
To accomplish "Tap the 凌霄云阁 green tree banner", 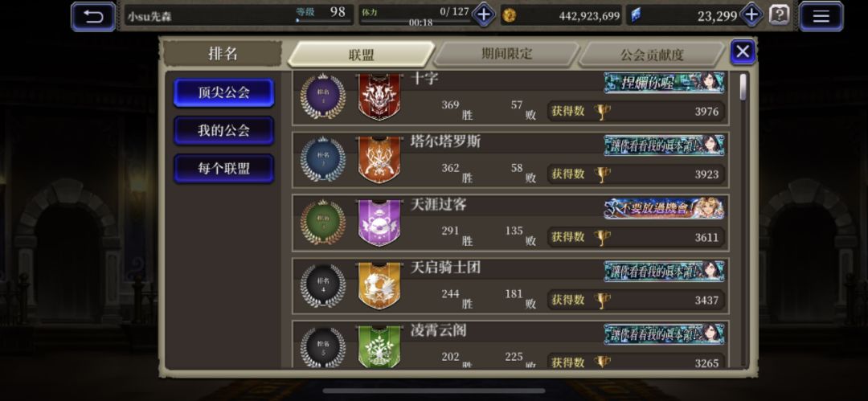I will click(x=379, y=346).
